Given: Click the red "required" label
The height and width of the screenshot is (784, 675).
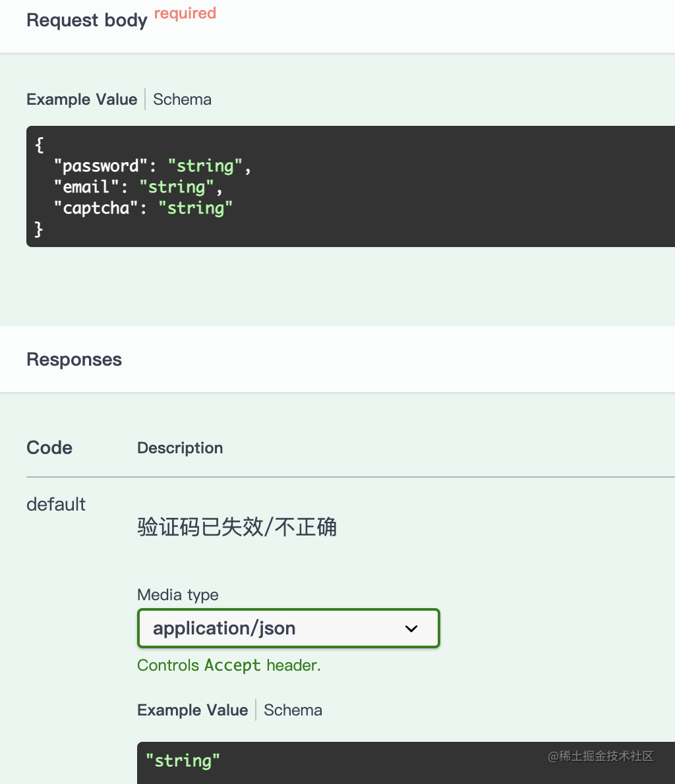Looking at the screenshot, I should click(x=185, y=13).
